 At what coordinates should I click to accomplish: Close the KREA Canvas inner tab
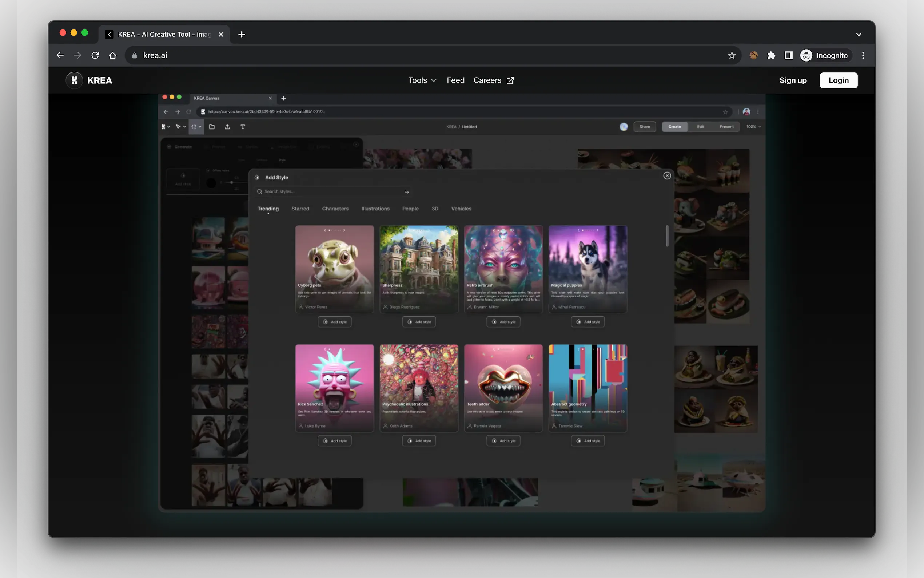pos(270,98)
